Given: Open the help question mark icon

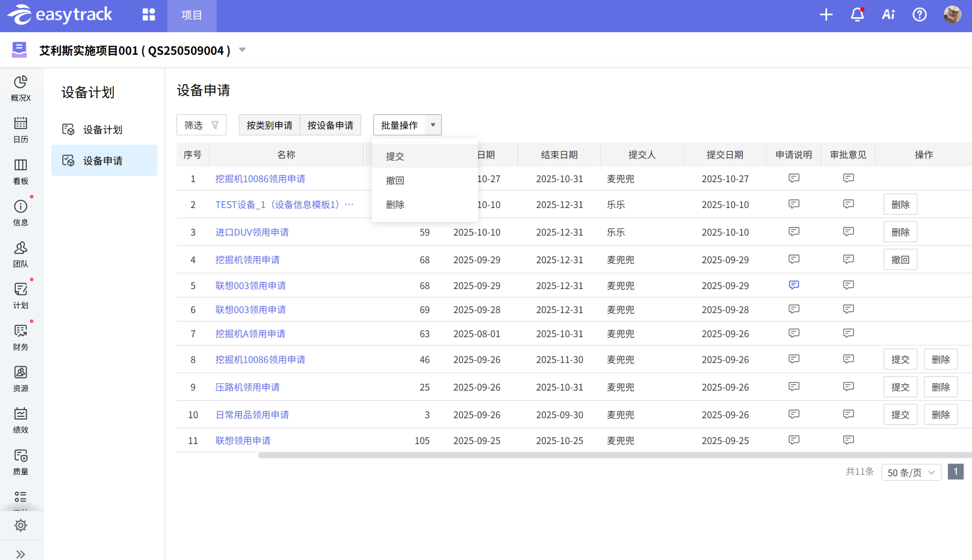Looking at the screenshot, I should [919, 15].
